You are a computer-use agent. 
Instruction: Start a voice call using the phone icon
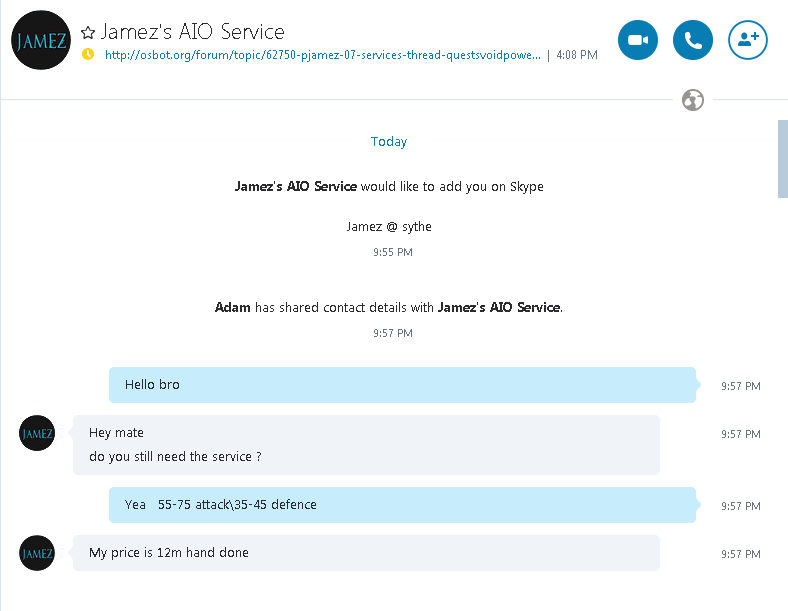[693, 40]
